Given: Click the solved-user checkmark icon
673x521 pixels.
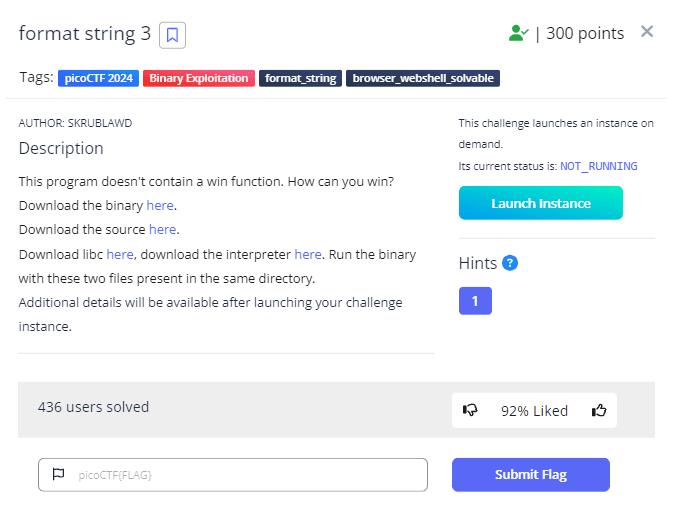Looking at the screenshot, I should click(x=518, y=34).
